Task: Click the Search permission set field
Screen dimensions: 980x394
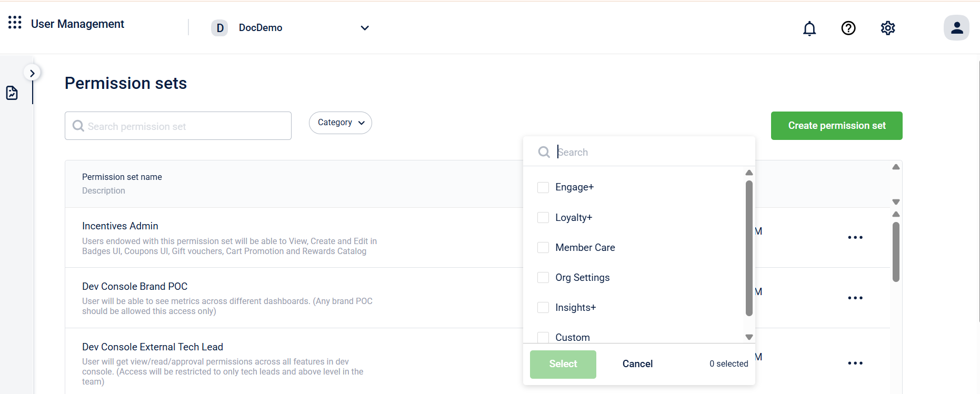Action: coord(178,126)
